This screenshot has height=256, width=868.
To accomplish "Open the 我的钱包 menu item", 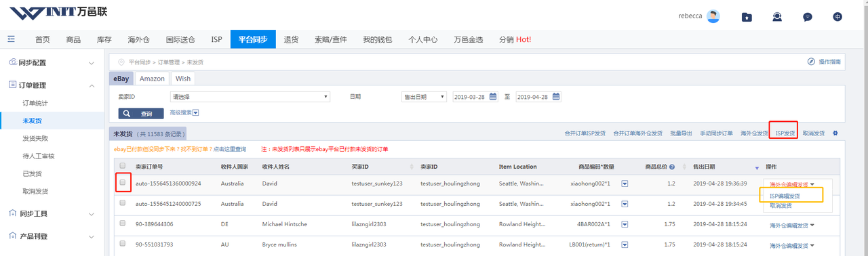I will (377, 39).
